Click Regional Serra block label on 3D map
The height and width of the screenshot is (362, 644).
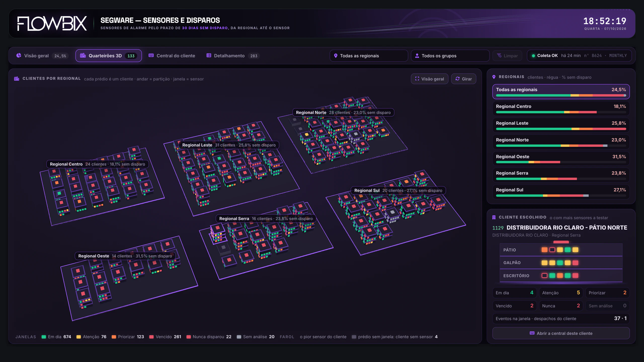(x=266, y=218)
